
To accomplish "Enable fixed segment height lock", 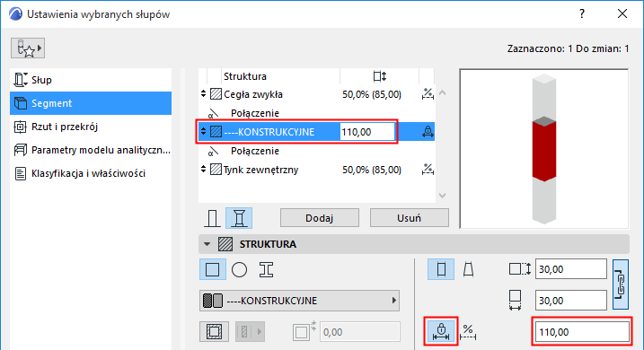I will point(441,331).
